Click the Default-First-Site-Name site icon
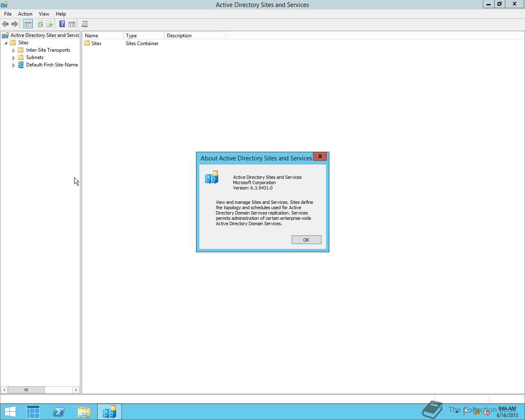525x420 pixels. tap(21, 65)
